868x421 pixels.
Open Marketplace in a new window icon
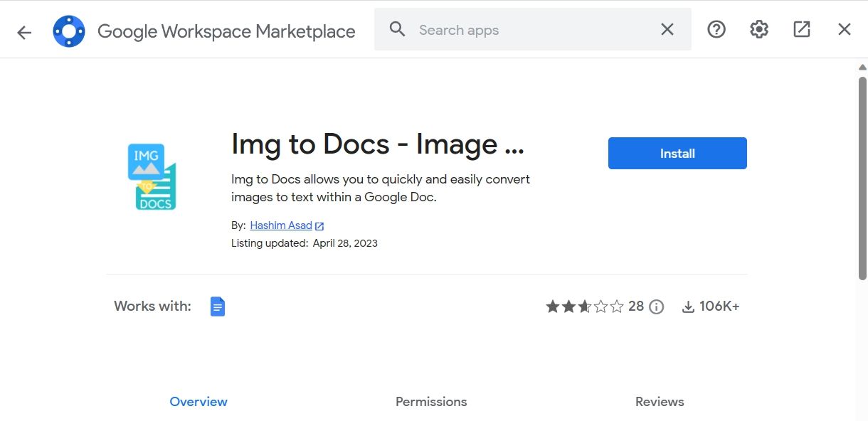point(801,29)
